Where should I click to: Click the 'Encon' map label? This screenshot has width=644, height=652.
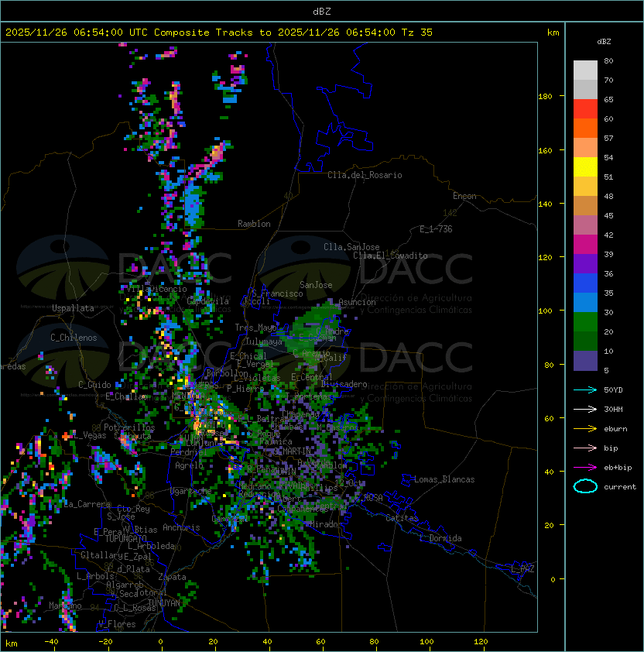464,196
